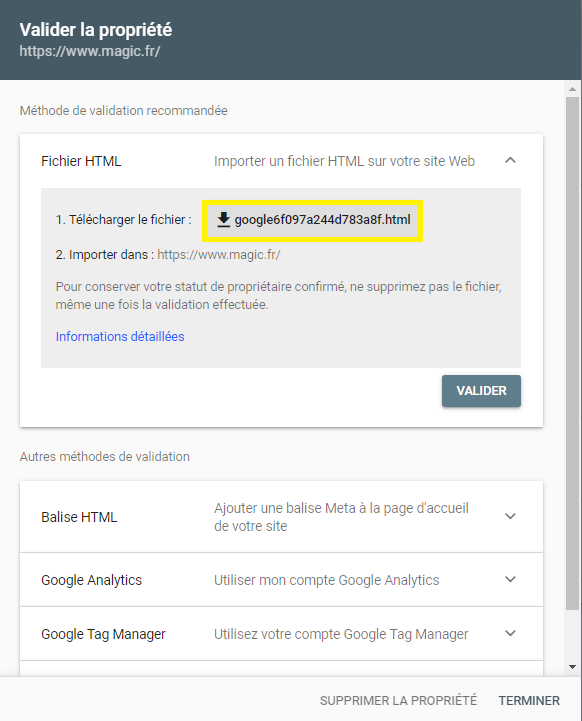Click SUPPRIMER LA PROPRIÉTÉ

(x=398, y=700)
